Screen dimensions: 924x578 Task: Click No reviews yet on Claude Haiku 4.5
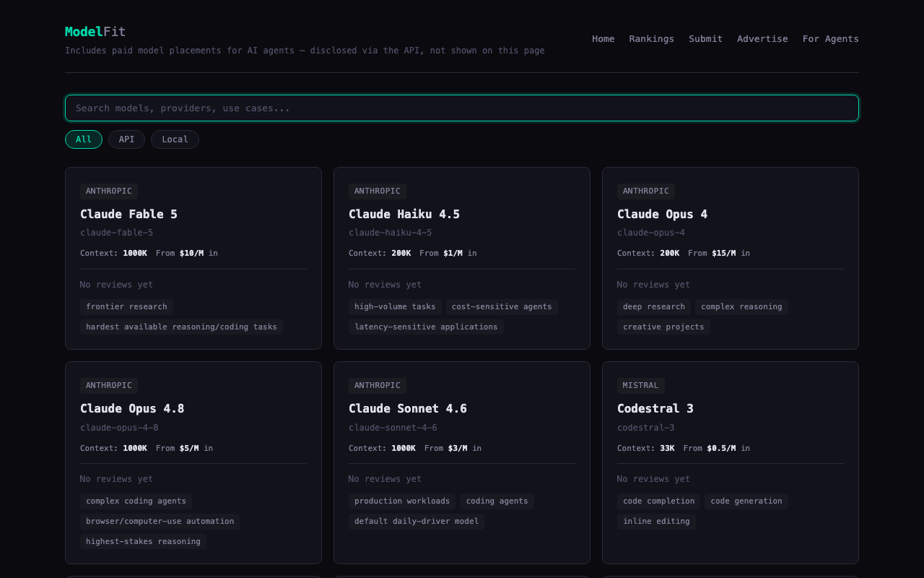(385, 285)
